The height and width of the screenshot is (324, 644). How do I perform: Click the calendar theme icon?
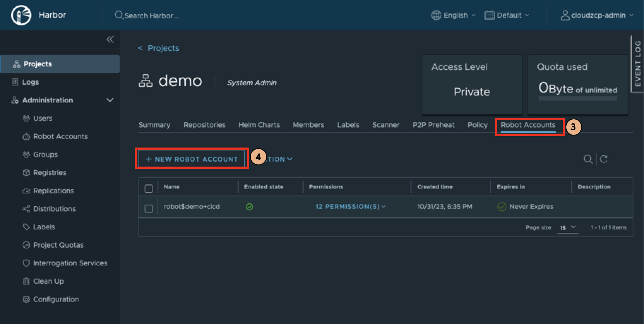tap(489, 15)
